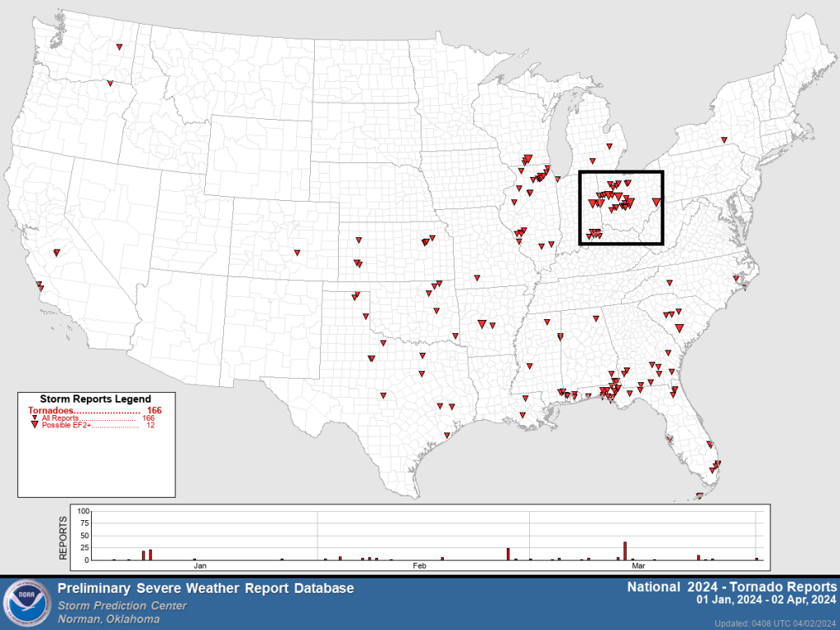
Task: Click the northernmost tornado marker in Washington state
Action: point(120,46)
